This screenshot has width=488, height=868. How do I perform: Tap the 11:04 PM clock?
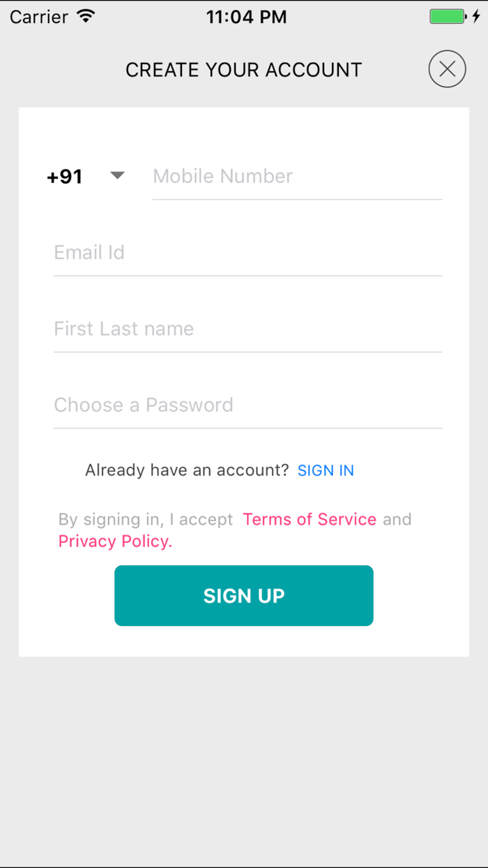[246, 17]
